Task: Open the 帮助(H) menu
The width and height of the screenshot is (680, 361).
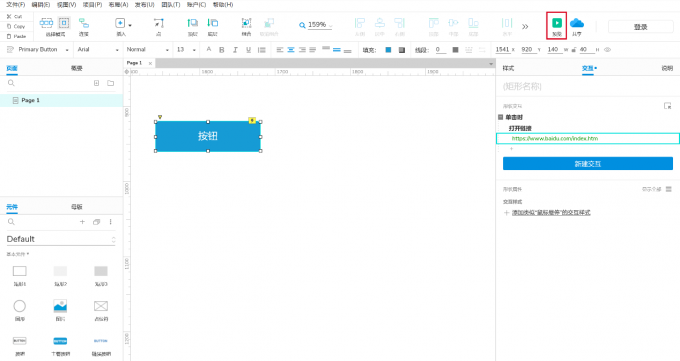Action: coord(223,5)
